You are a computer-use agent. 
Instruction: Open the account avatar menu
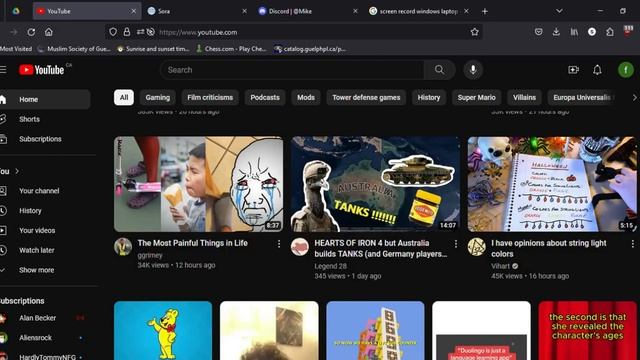(x=626, y=70)
